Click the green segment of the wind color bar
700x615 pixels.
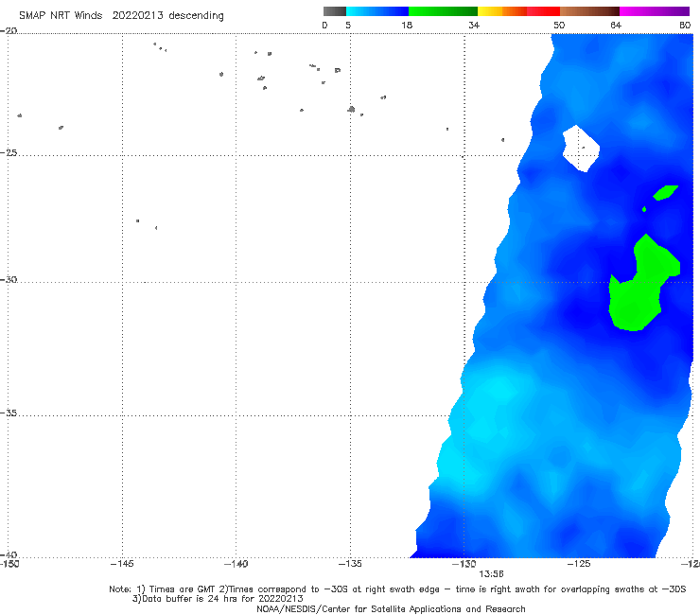pyautogui.click(x=443, y=11)
